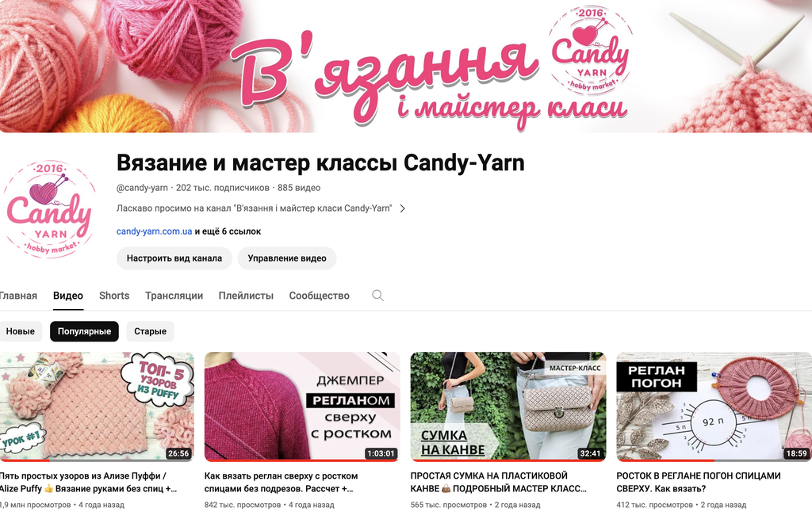
Task: Open the Сумка на канве video thumbnail
Action: (x=508, y=407)
